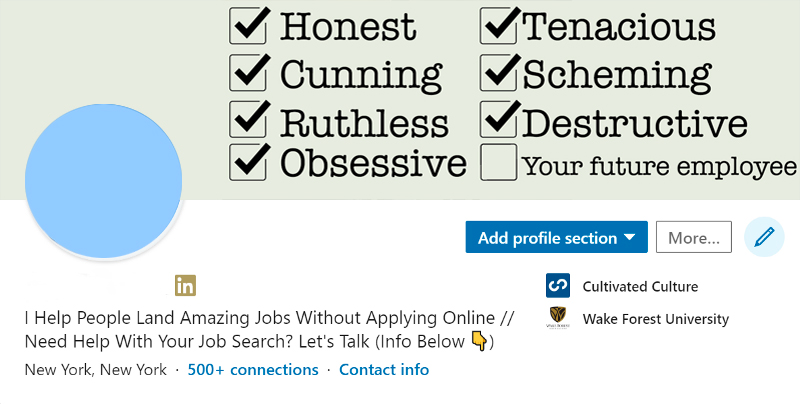Toggle the Ruthless checkbox

[x=248, y=119]
